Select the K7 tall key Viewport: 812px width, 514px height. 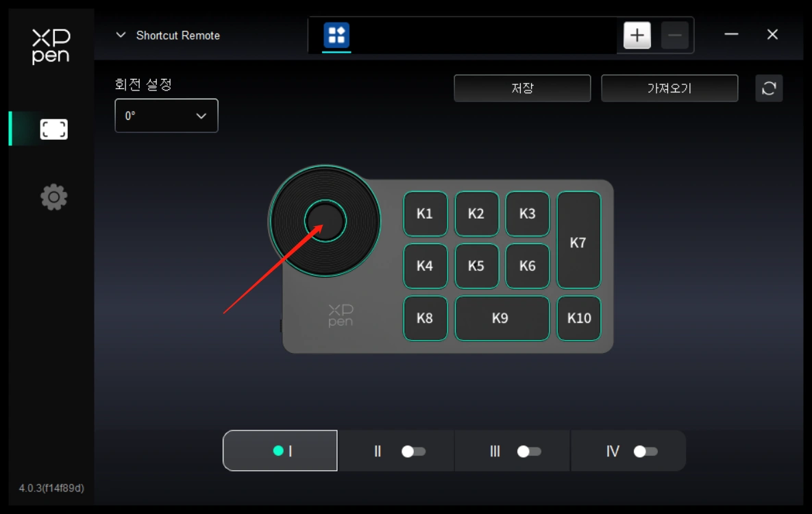[x=578, y=241]
